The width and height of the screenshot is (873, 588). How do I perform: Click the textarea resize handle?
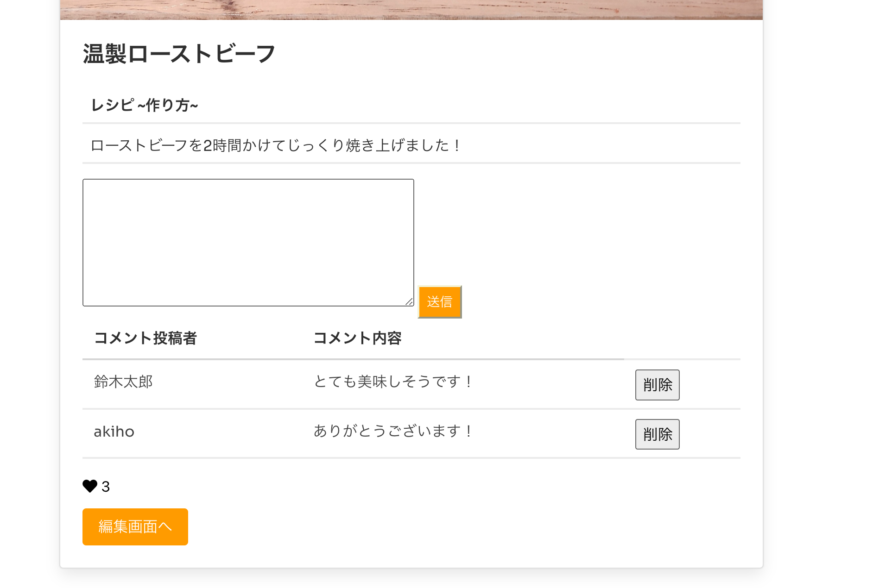click(410, 302)
